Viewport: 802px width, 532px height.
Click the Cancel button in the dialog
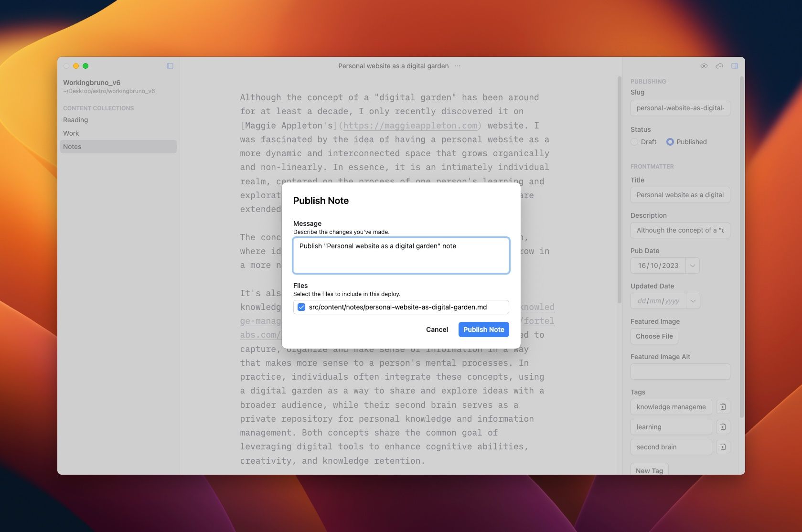coord(437,330)
